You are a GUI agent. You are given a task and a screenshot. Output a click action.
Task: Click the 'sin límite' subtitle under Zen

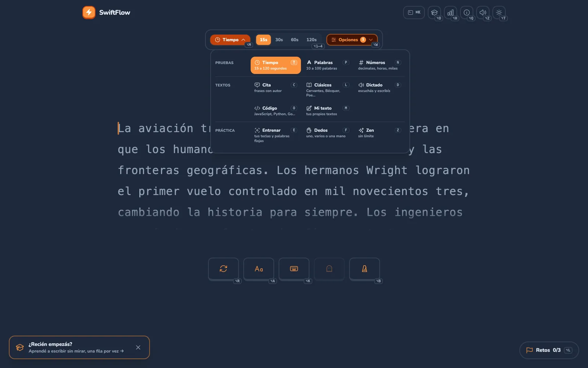tap(366, 136)
